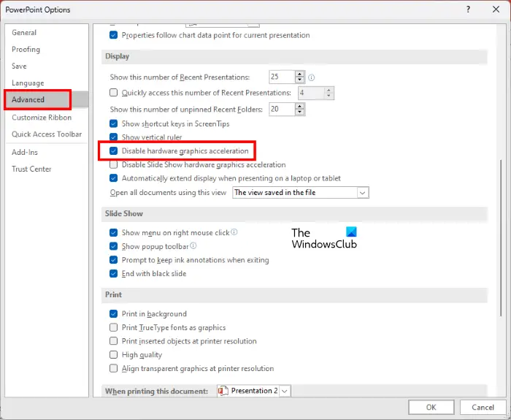Open Customize Ribbon settings

point(42,118)
